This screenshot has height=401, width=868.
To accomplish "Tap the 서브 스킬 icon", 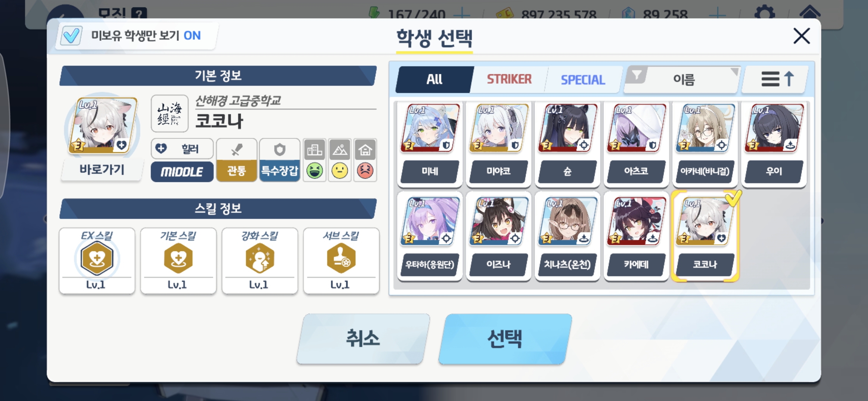I will [x=341, y=258].
